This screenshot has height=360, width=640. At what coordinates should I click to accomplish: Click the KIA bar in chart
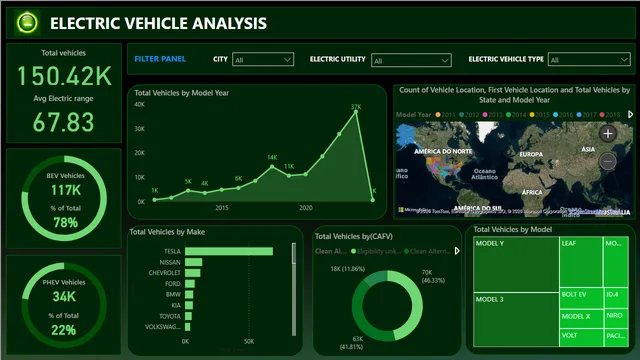[189, 305]
